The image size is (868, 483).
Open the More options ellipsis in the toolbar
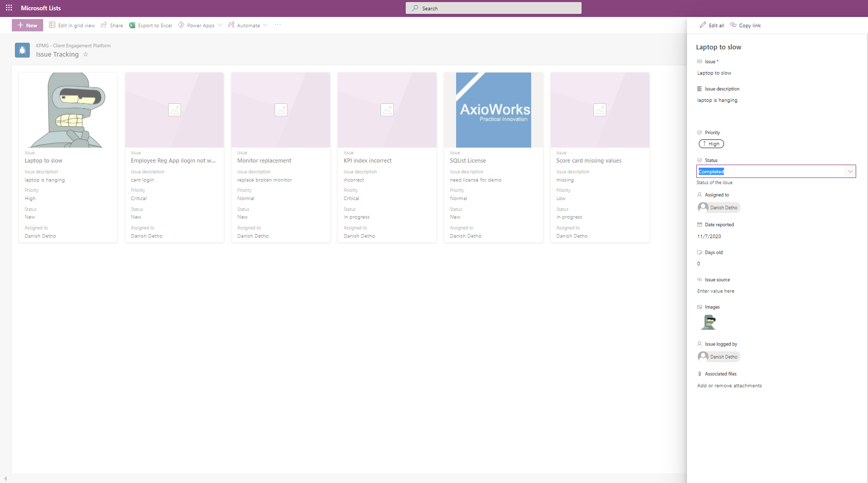[278, 25]
